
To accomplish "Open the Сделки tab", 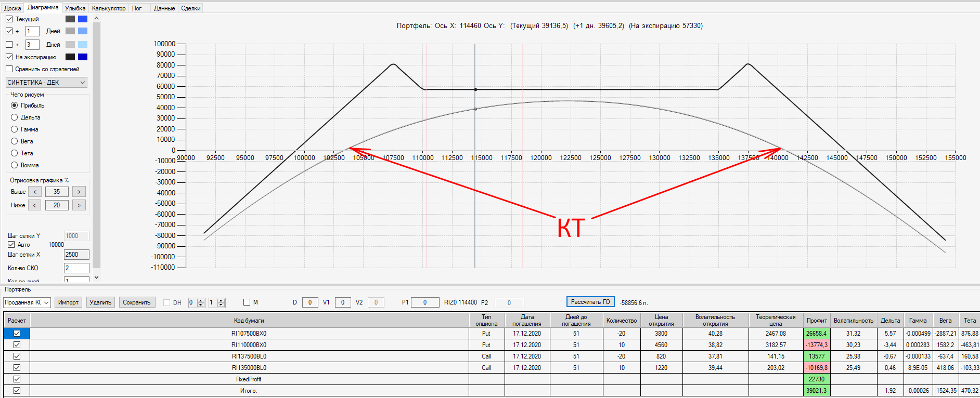I will pos(191,8).
